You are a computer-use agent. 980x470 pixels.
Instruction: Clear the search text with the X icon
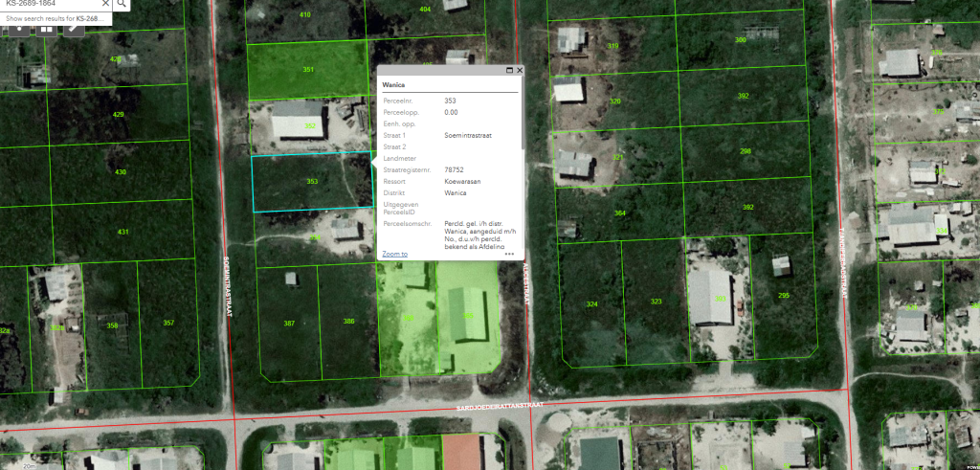coord(106,4)
